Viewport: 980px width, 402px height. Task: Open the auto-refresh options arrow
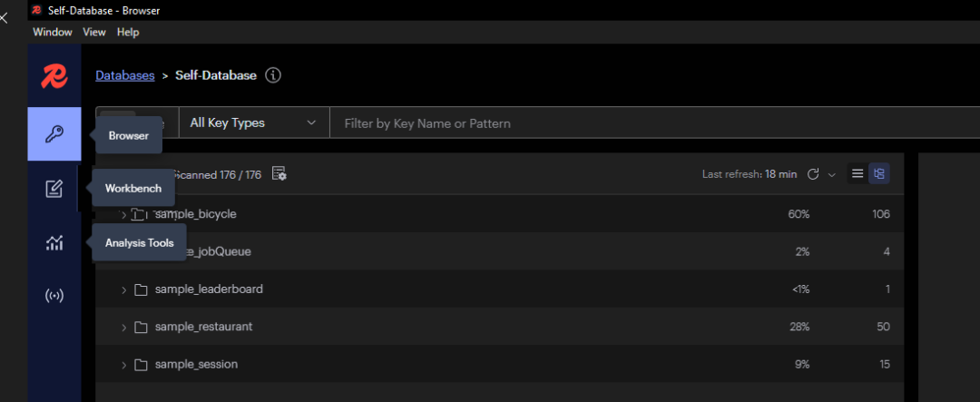coord(831,174)
